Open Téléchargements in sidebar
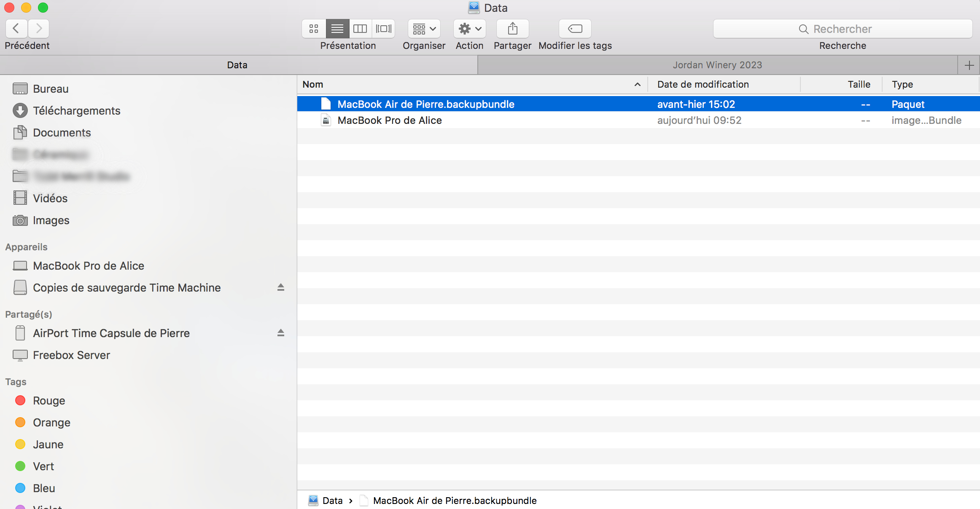980x509 pixels. click(76, 110)
